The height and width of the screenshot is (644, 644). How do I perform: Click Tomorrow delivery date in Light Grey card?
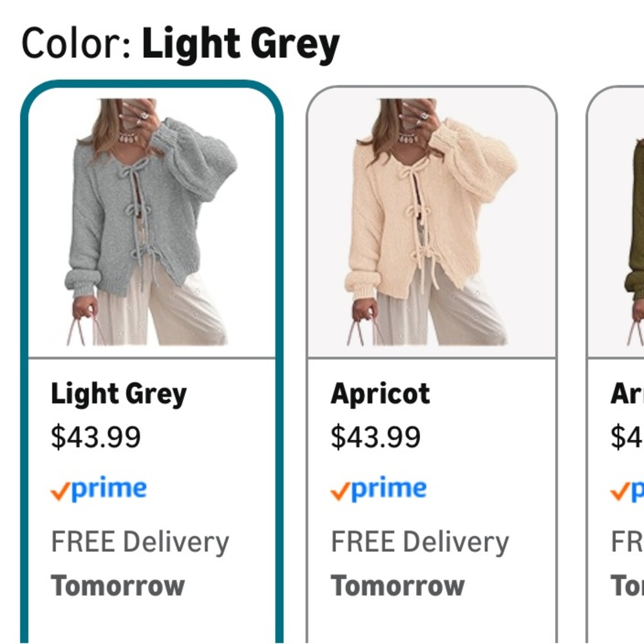point(118,585)
